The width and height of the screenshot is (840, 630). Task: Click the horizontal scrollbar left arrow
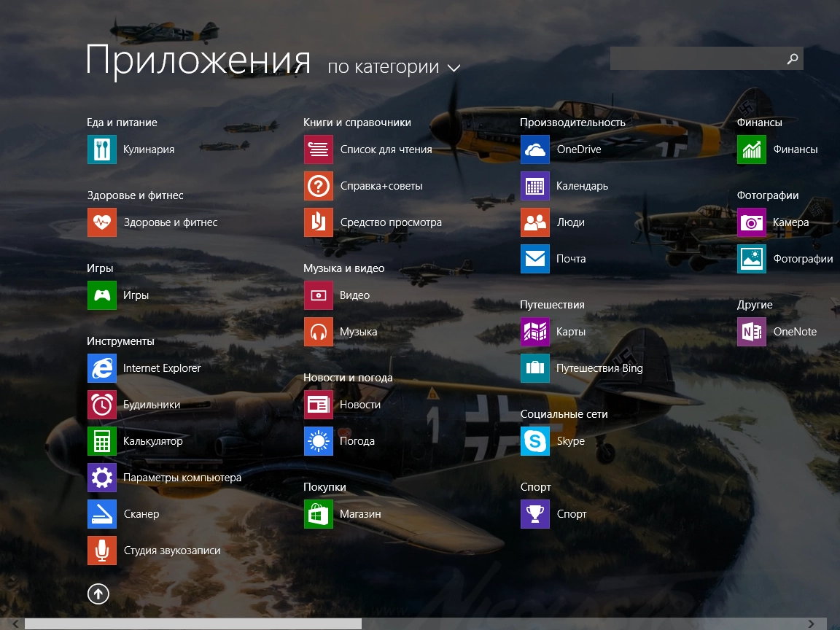tap(16, 624)
